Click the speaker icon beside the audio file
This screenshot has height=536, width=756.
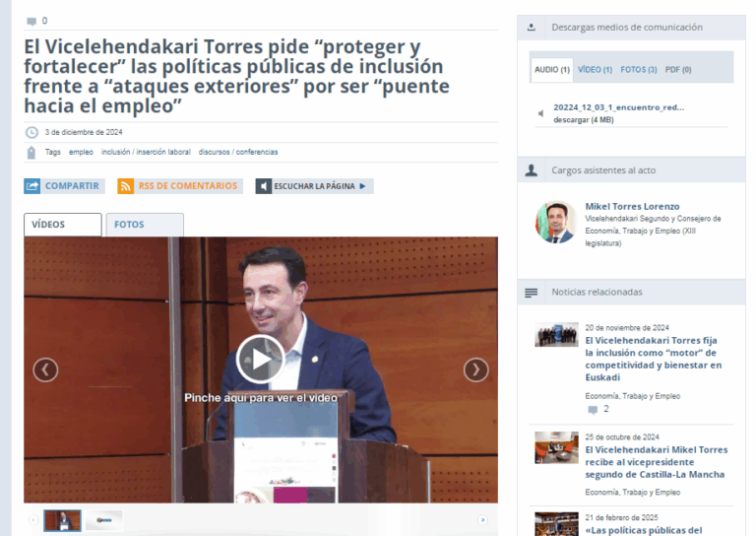coord(540,113)
